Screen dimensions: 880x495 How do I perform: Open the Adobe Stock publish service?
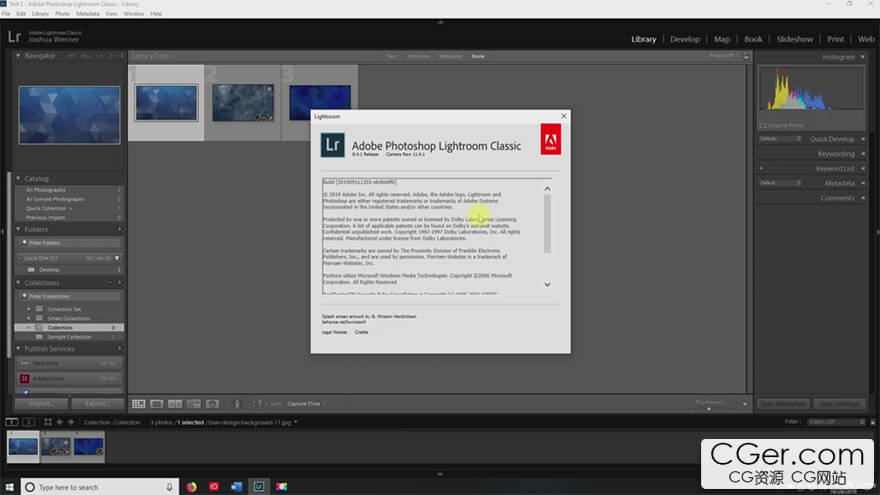tap(69, 379)
